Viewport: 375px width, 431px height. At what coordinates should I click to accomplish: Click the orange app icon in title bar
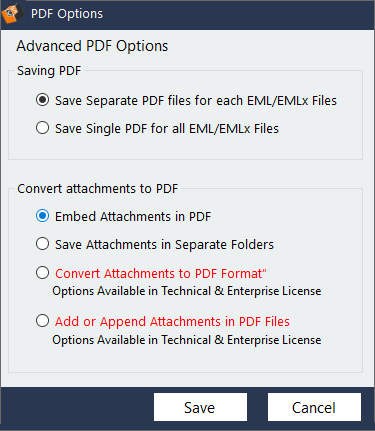[12, 14]
